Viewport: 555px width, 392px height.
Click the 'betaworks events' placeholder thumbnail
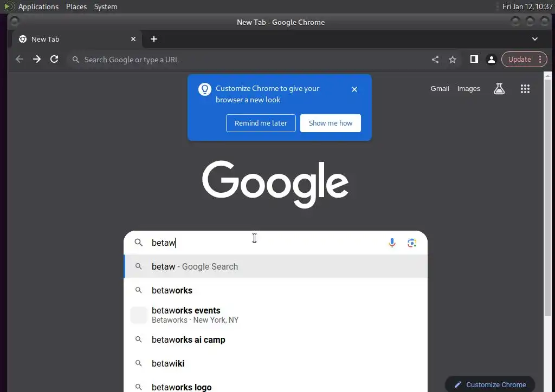point(139,315)
